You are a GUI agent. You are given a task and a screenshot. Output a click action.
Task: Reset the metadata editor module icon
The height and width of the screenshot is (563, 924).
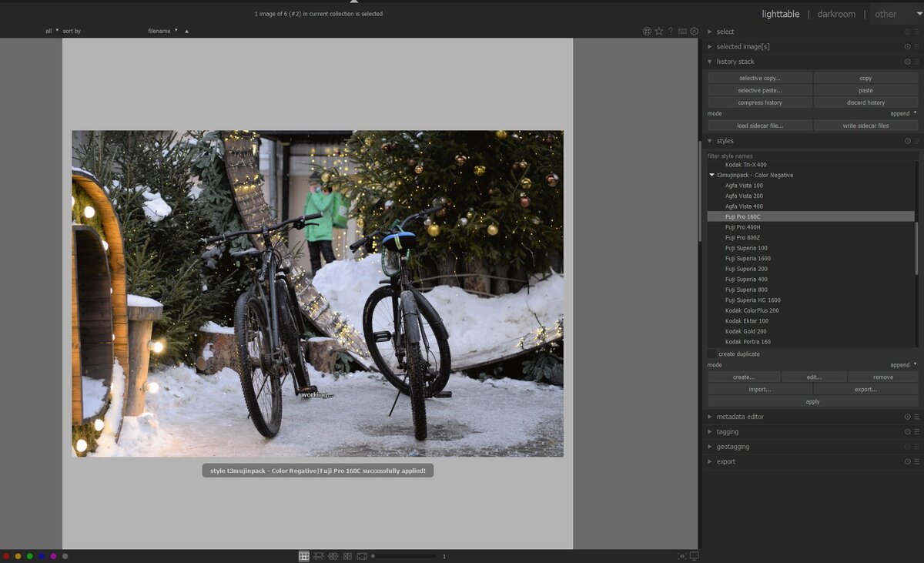[x=907, y=417]
